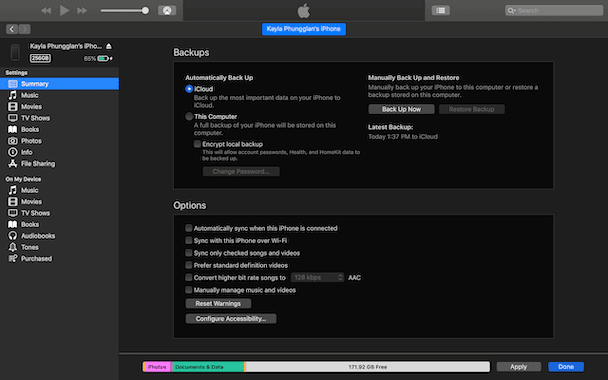Enable Encrypt local backup checkbox
608x380 pixels.
pos(197,144)
